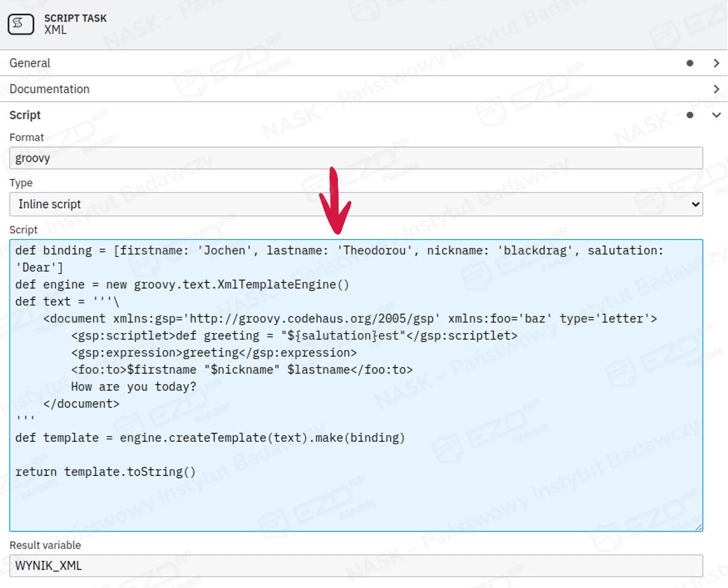Screen dimensions: 728x588
Task: Click the Result variable field WYNIK_XML
Action: tap(356, 566)
